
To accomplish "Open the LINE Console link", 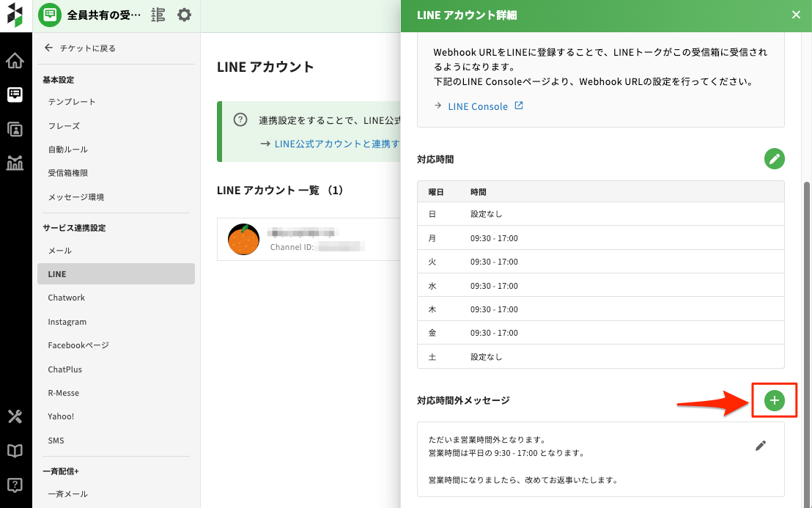I will pyautogui.click(x=478, y=106).
